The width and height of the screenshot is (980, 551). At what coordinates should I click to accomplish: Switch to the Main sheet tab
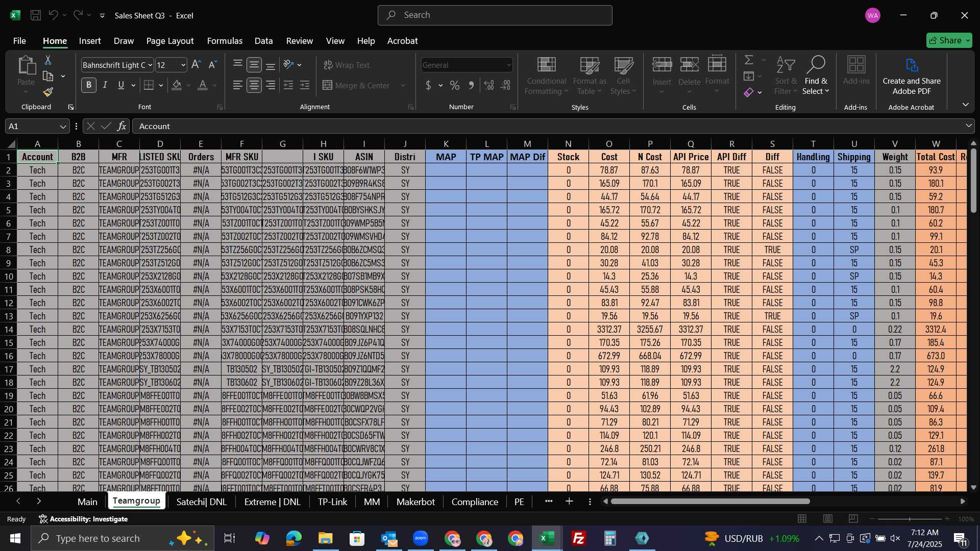coord(87,502)
